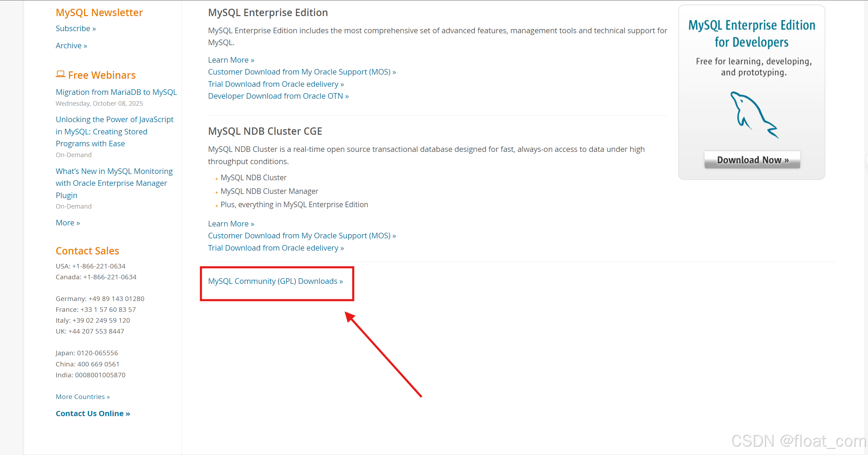Click the MySQL NDB Cluster CGE heading
868x455 pixels.
click(x=265, y=131)
